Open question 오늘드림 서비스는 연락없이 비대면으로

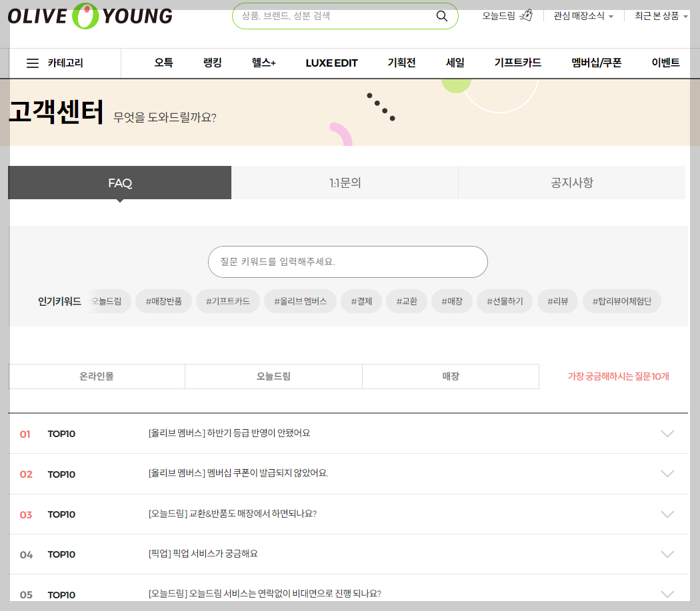(x=264, y=594)
